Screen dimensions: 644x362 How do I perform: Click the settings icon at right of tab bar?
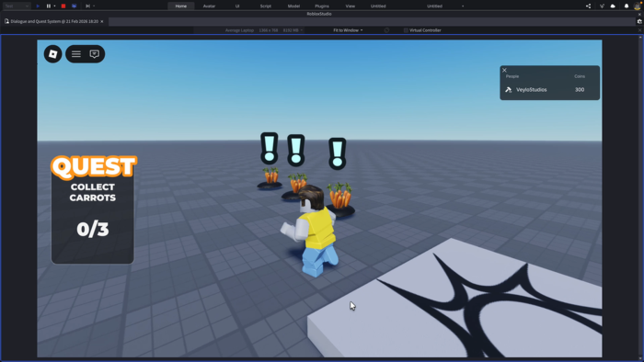[639, 21]
